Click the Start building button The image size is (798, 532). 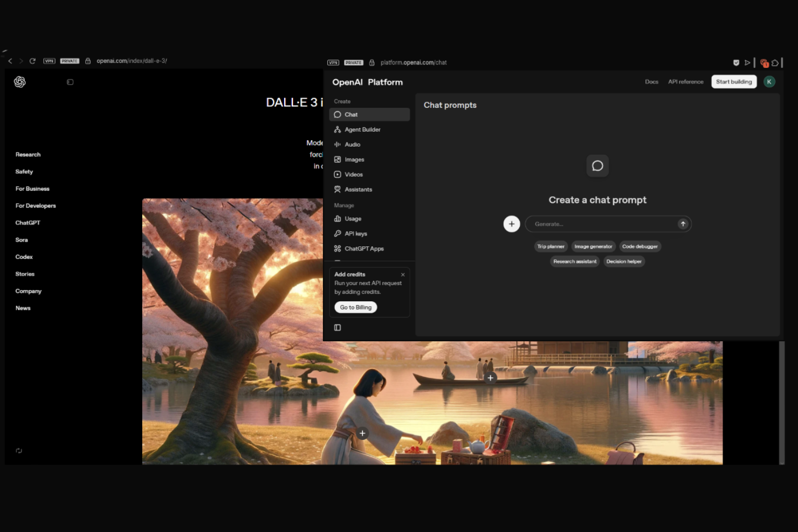(734, 81)
